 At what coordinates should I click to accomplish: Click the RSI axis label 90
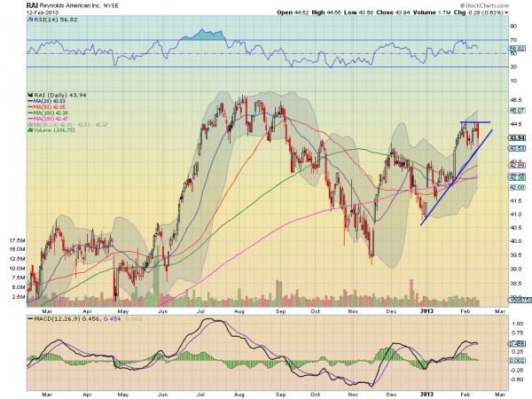tap(513, 26)
